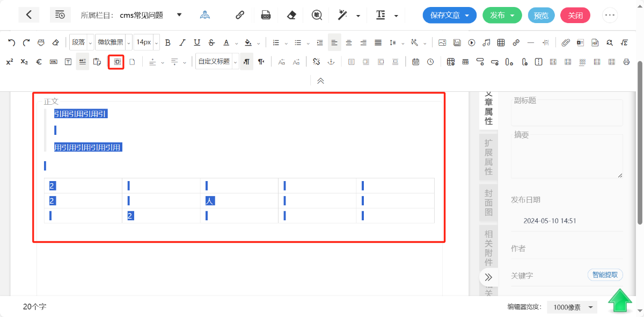Switch to the 扩展属性 side tab
The width and height of the screenshot is (644, 317).
pos(488,157)
